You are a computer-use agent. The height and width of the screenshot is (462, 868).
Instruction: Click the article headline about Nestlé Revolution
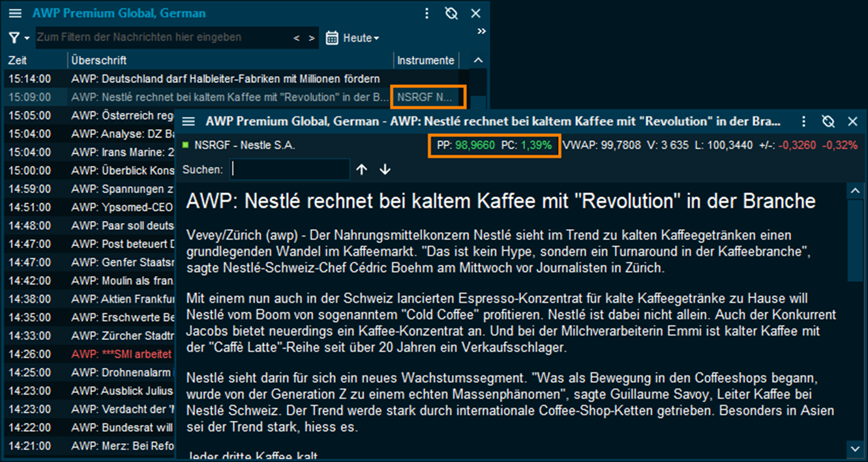pos(501,201)
